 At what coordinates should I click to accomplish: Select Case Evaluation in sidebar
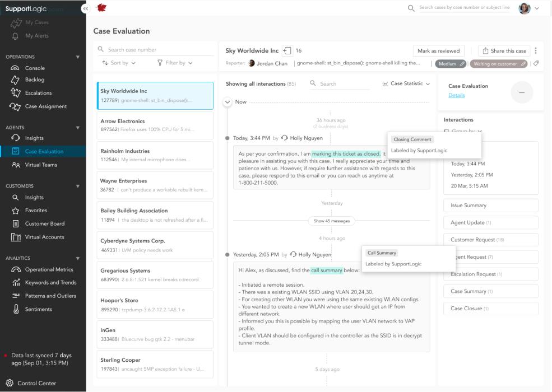pyautogui.click(x=43, y=151)
